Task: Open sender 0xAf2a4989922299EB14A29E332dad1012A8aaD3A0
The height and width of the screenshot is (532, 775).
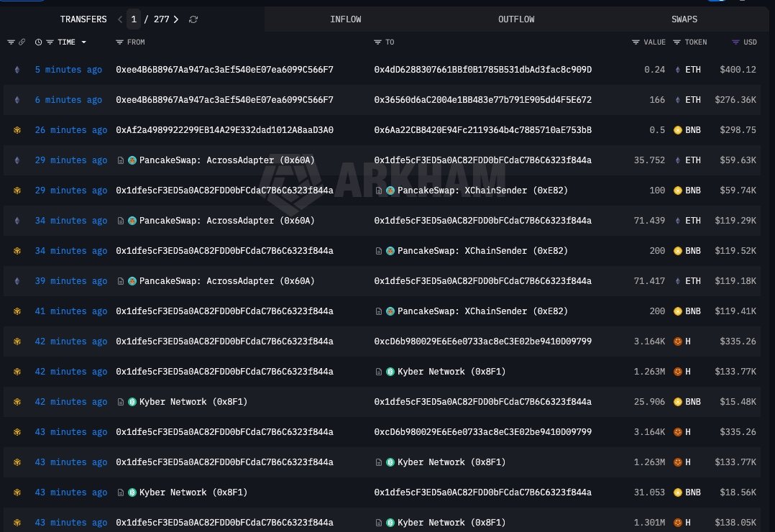Action: point(224,130)
